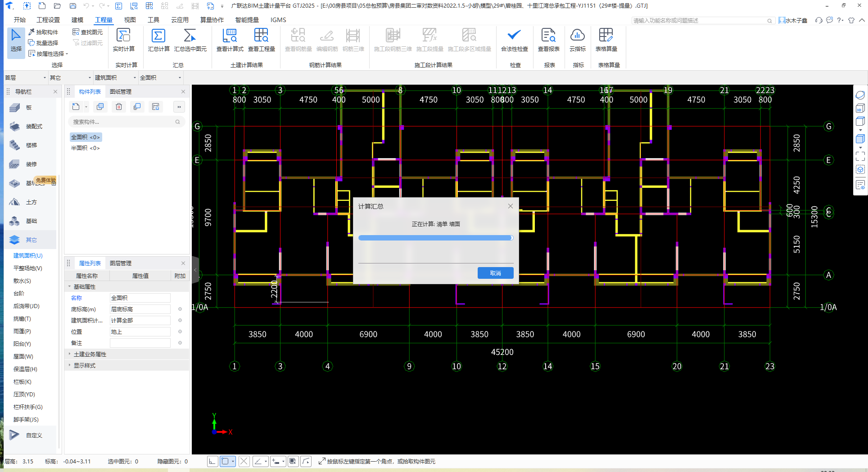This screenshot has width=868, height=472.
Task: Click the 搜索构件 search field
Action: coord(126,122)
